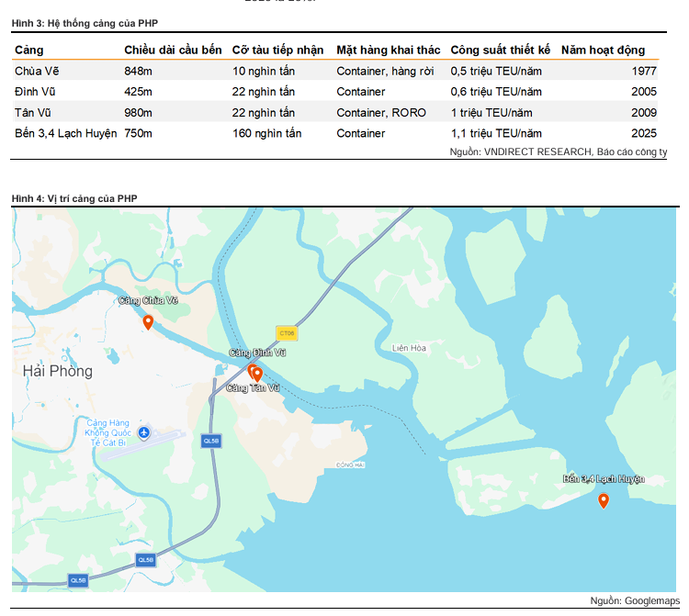The height and width of the screenshot is (616, 689).
Task: Click the 'Bến 3,4 Lạch Huyện' map label
Action: point(604,478)
